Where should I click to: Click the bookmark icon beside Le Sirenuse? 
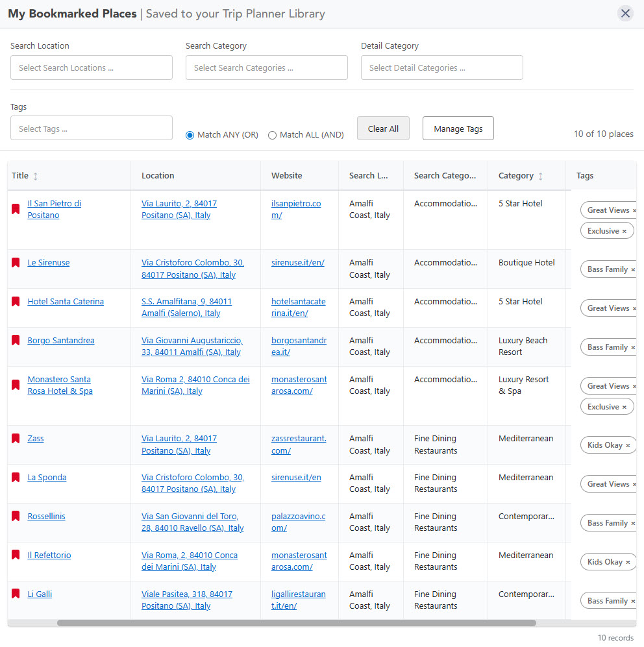point(16,263)
